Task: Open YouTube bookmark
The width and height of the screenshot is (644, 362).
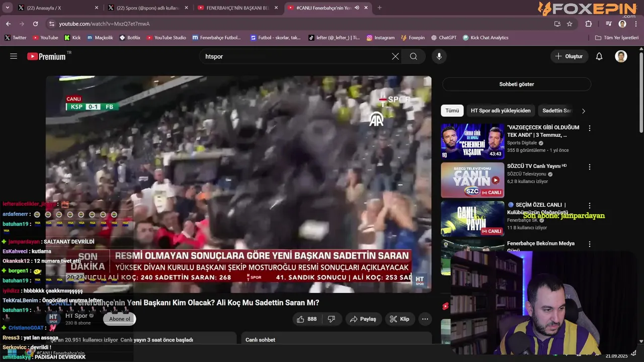Action: [45, 38]
